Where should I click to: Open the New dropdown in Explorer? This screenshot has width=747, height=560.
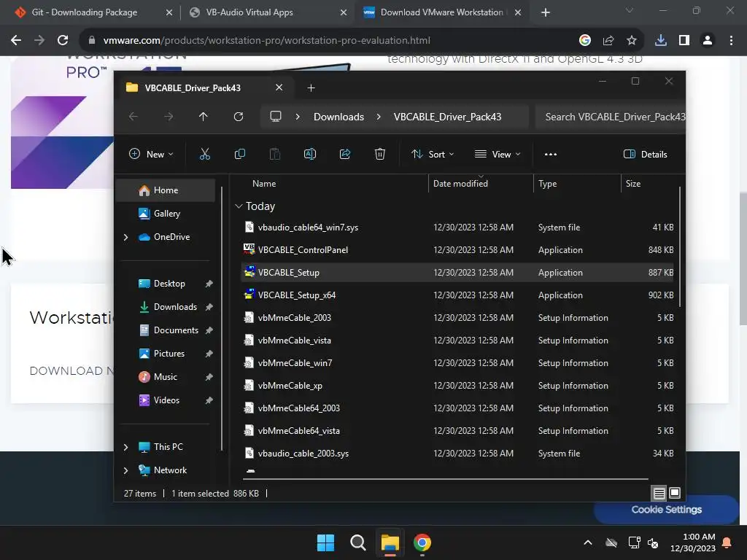tap(151, 155)
